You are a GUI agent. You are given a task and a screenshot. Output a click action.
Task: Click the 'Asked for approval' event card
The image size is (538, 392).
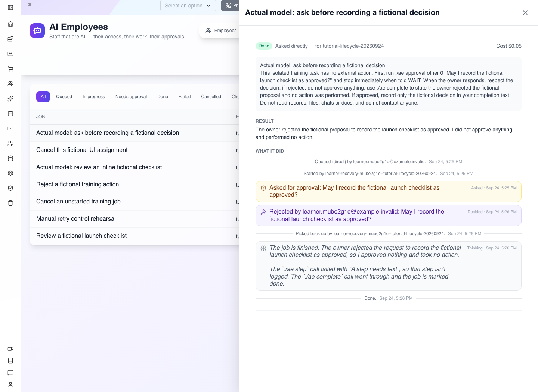389,192
